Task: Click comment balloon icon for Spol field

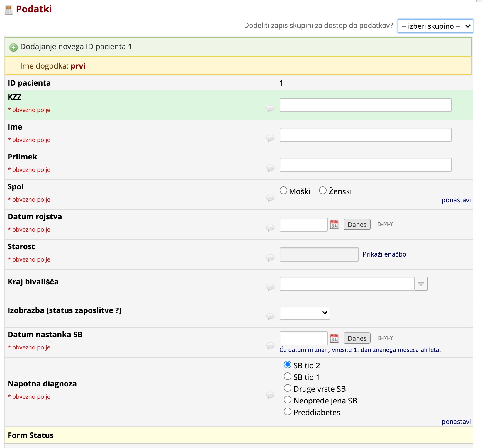Action: tap(270, 198)
